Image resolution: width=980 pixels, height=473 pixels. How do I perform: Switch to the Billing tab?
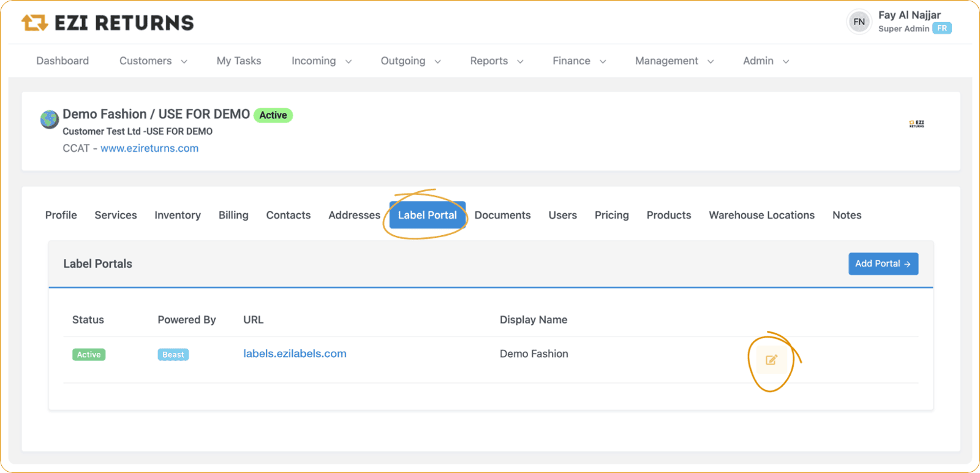tap(233, 215)
